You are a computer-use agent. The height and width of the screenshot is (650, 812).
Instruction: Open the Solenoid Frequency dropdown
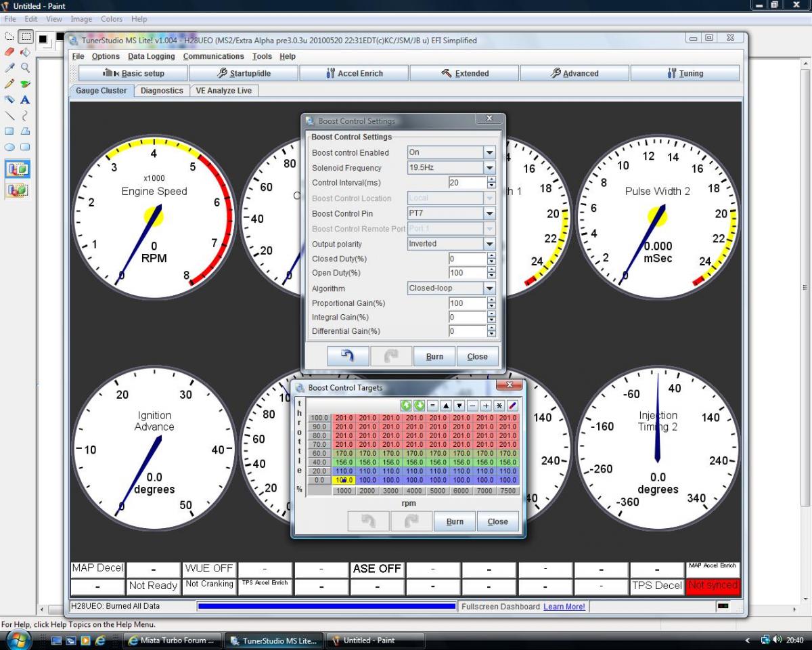pos(489,168)
